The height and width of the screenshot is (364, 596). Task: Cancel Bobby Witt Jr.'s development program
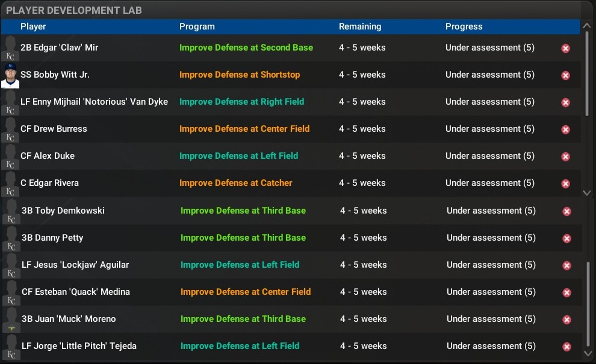point(565,75)
